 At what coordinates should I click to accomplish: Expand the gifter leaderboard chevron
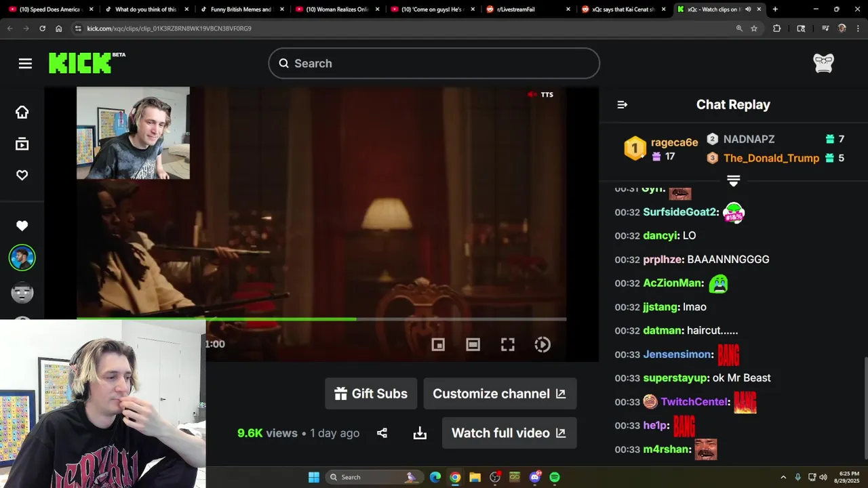coord(733,181)
